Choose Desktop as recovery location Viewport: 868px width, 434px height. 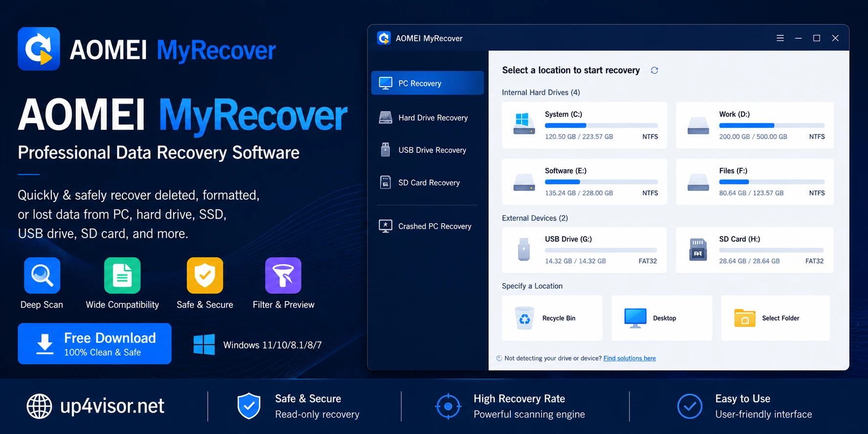click(662, 318)
